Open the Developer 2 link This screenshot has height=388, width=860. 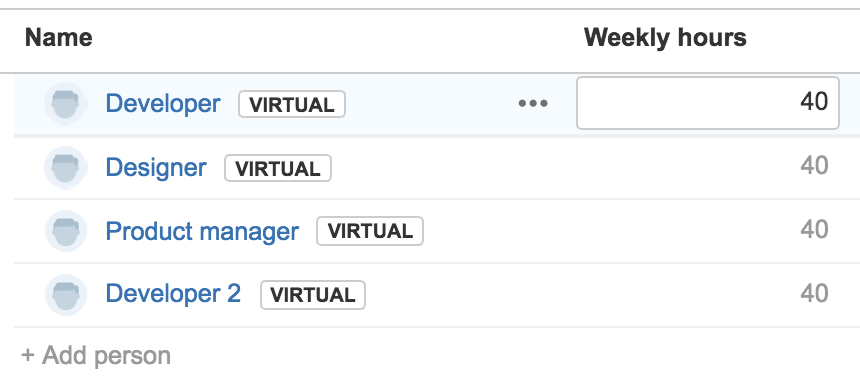click(173, 294)
